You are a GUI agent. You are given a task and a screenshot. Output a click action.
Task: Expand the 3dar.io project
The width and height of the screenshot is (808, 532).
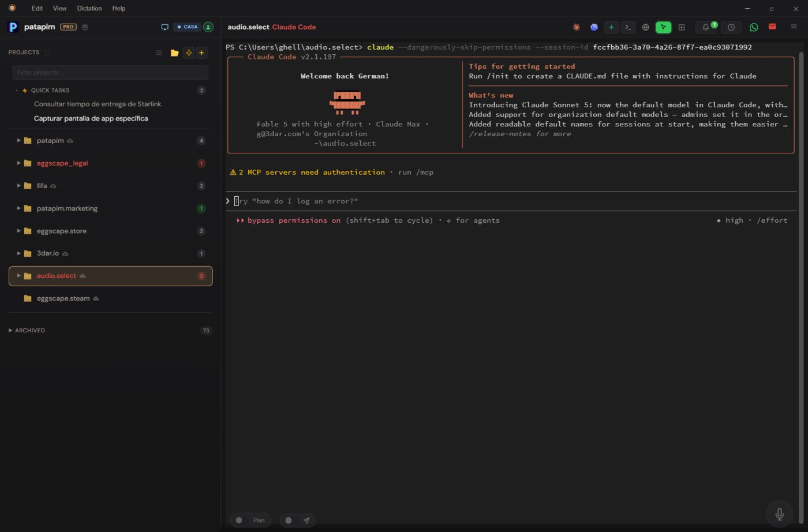(18, 253)
